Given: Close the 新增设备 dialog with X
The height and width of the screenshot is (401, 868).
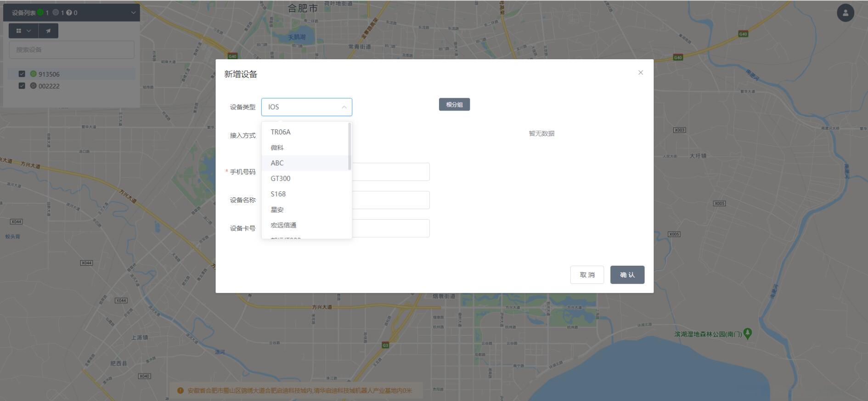Looking at the screenshot, I should pos(640,72).
